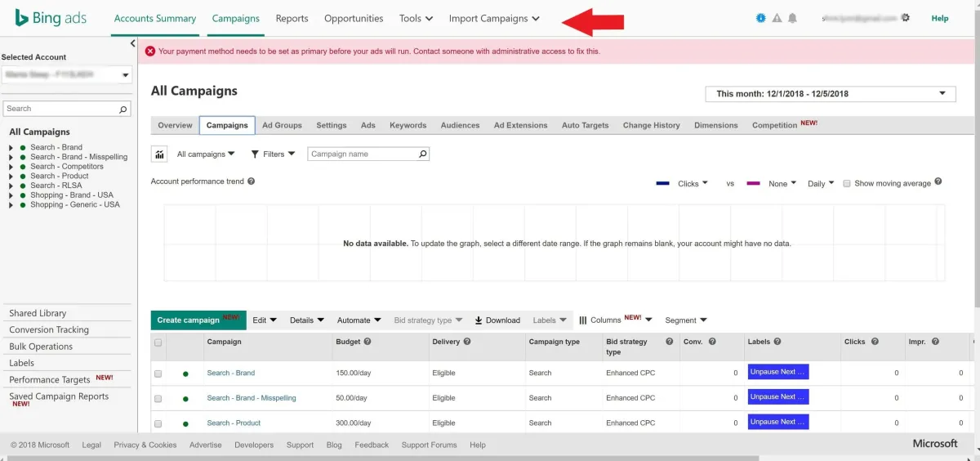Open the Search - Brand campaign link in the table
980x461 pixels.
click(x=231, y=373)
